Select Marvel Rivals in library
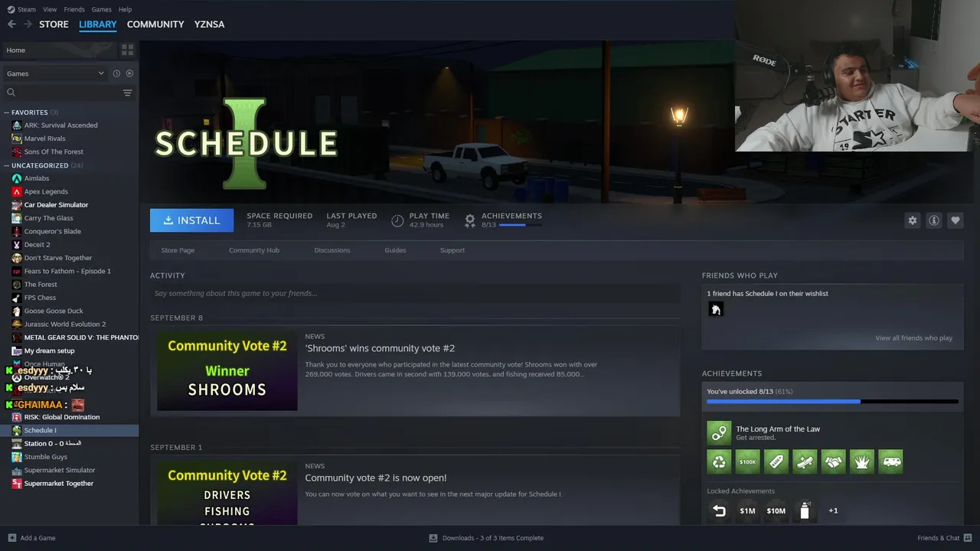This screenshot has width=980, height=551. [x=44, y=139]
